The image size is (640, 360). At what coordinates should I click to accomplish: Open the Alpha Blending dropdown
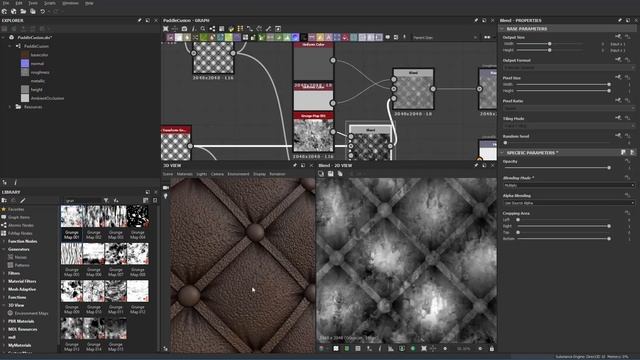pyautogui.click(x=569, y=203)
